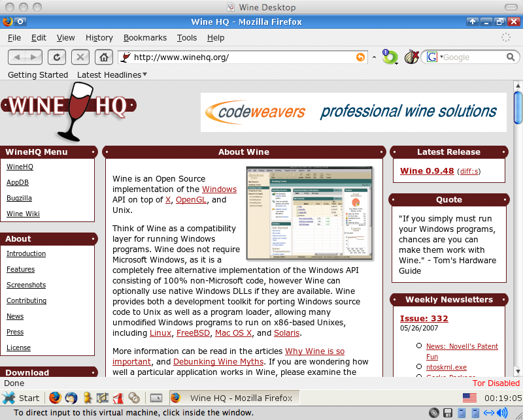Click the Firefox launcher icon in taskbar
This screenshot has height=420, width=523.
point(55,398)
